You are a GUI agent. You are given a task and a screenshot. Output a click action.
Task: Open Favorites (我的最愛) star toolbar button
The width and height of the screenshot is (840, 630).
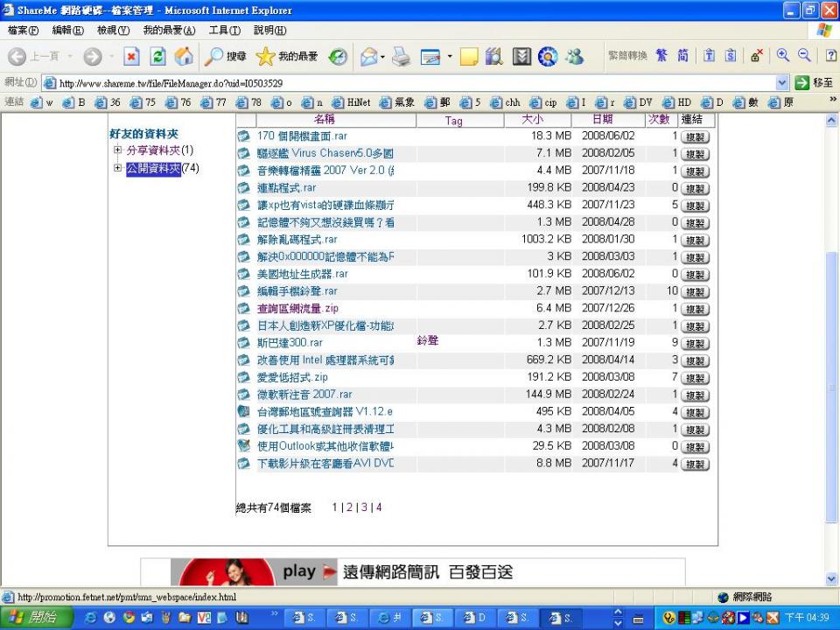pos(286,56)
